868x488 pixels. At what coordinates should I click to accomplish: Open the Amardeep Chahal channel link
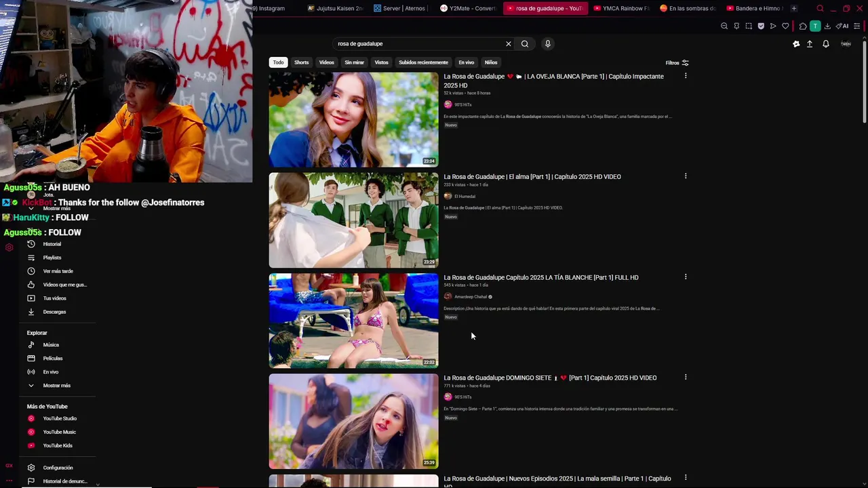pyautogui.click(x=471, y=297)
